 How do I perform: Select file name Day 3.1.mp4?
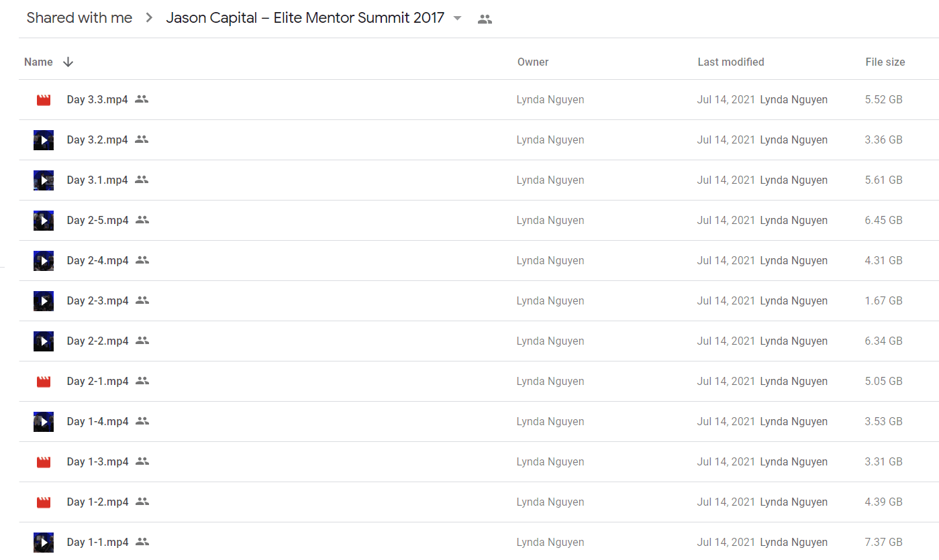point(97,180)
